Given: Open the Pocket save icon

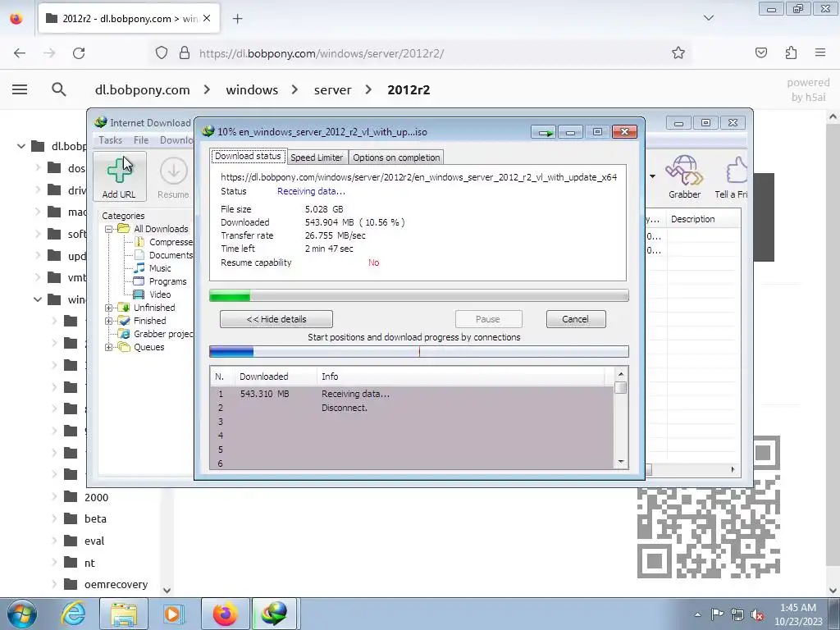Looking at the screenshot, I should 761,52.
